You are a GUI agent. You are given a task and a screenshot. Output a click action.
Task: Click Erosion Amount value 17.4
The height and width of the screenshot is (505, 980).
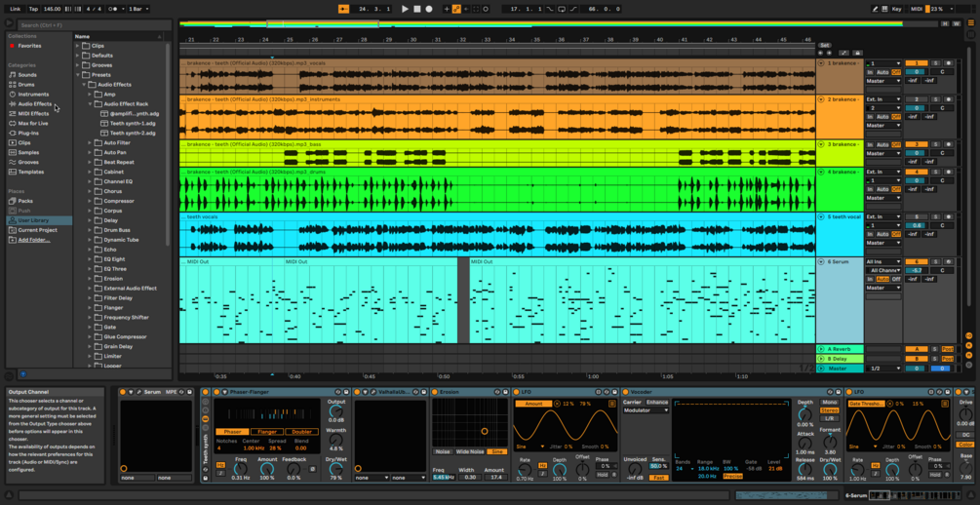pos(495,478)
